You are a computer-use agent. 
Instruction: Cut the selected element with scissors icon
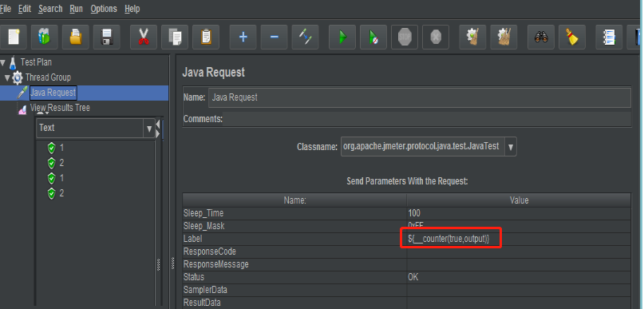pos(144,37)
